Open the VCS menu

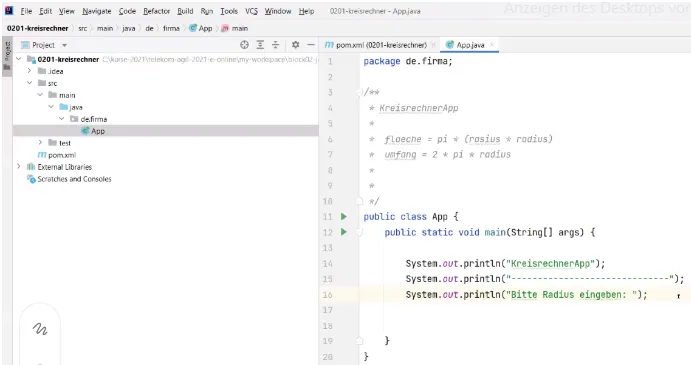tap(251, 11)
